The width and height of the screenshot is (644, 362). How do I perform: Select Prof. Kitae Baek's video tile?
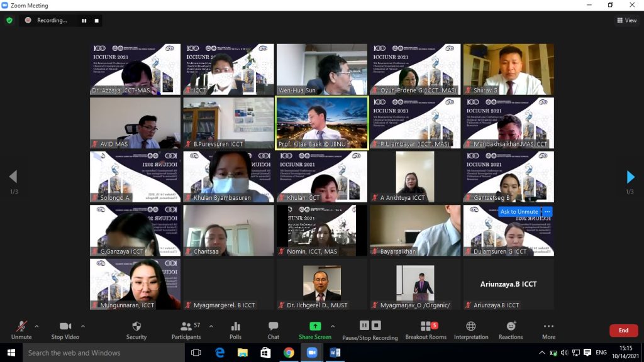pyautogui.click(x=322, y=123)
